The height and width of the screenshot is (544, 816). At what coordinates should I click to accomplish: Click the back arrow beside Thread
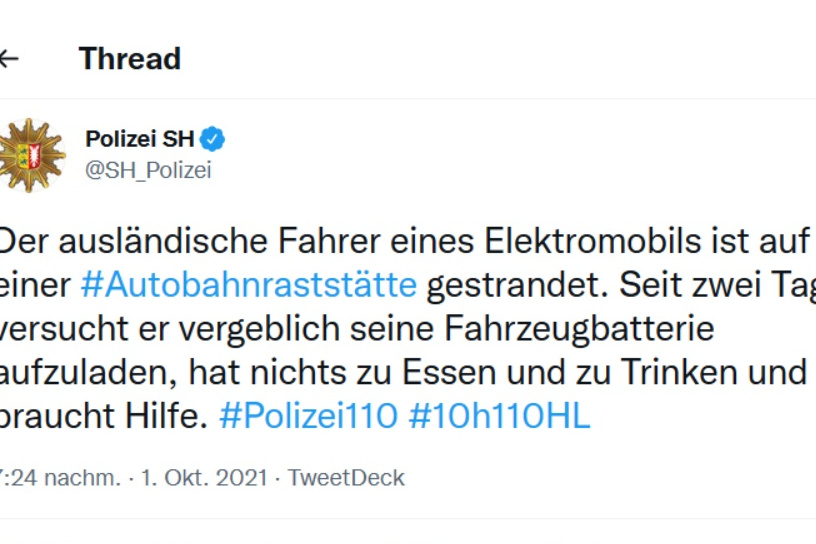[9, 59]
